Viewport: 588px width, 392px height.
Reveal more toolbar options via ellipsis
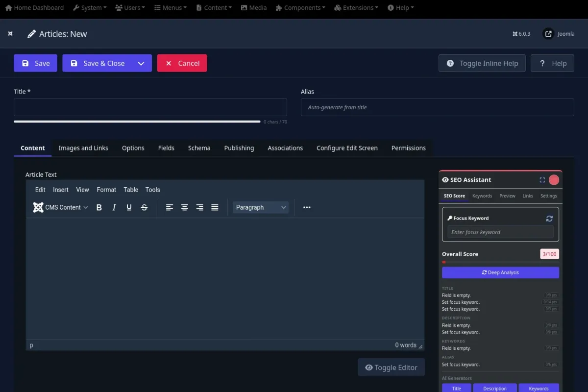[307, 207]
